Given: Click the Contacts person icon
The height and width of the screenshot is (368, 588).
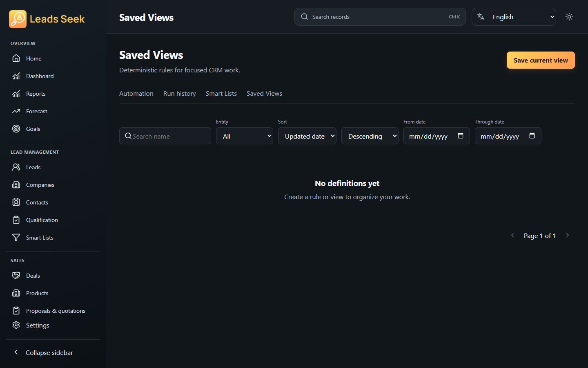Looking at the screenshot, I should click(x=16, y=202).
